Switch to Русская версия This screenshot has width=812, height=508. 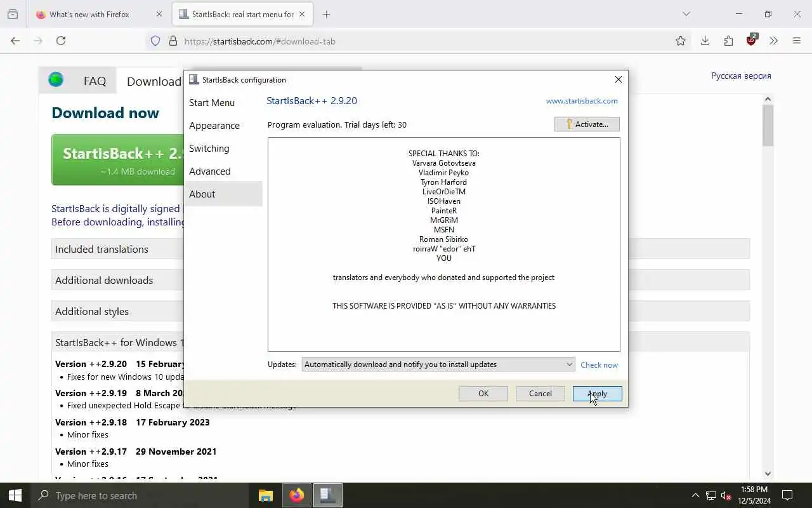point(741,76)
